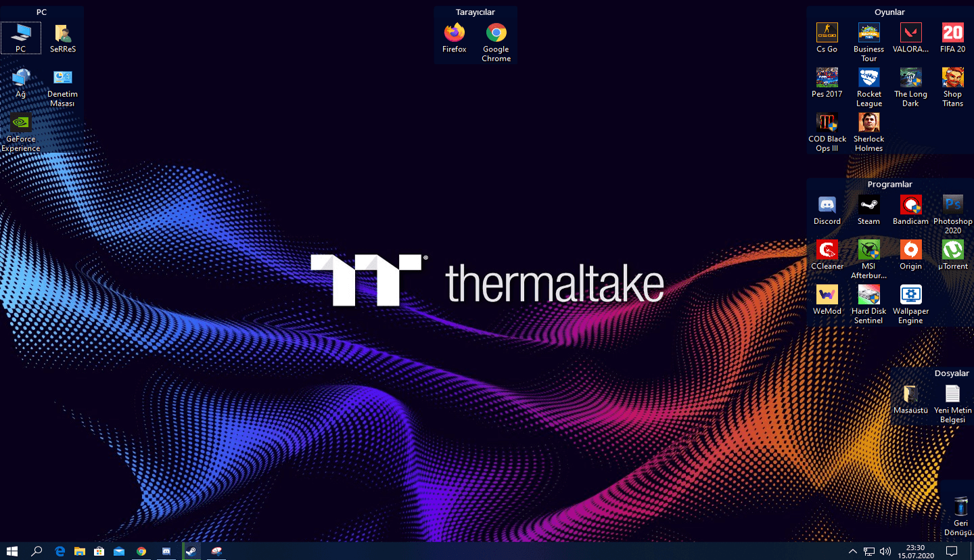Open the Photoshop 2020 icon
Image resolution: width=974 pixels, height=560 pixels.
[952, 214]
